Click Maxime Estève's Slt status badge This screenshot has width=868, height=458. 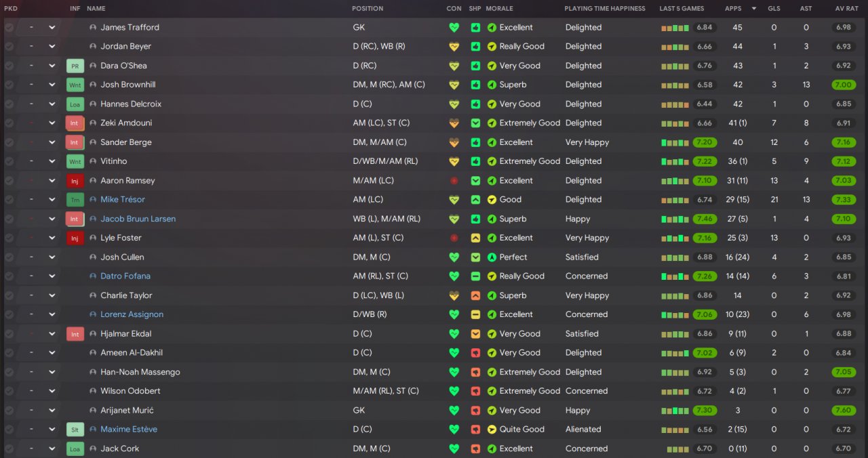(x=75, y=430)
